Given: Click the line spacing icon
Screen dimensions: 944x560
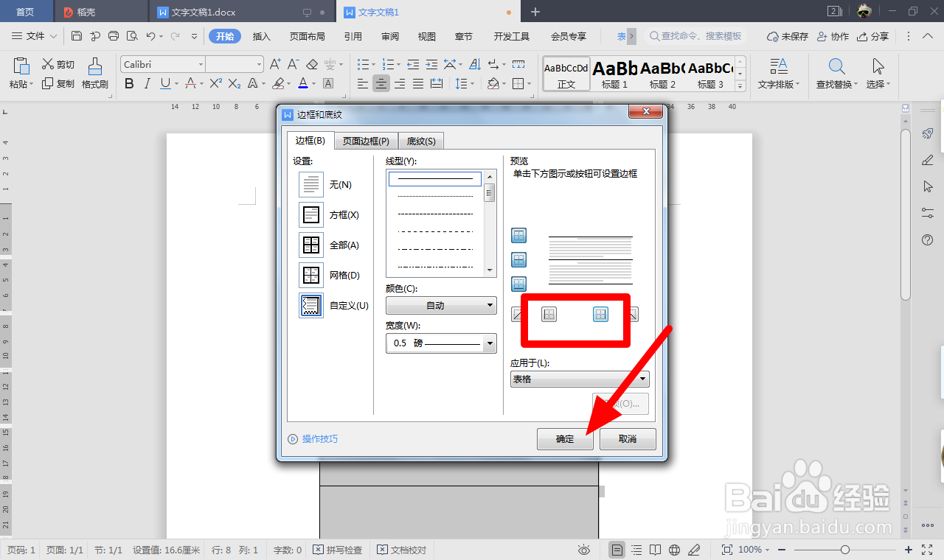Looking at the screenshot, I should pos(462,84).
